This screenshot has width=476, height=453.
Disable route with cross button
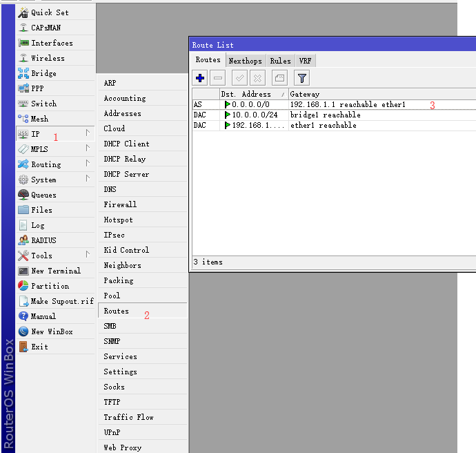[257, 78]
